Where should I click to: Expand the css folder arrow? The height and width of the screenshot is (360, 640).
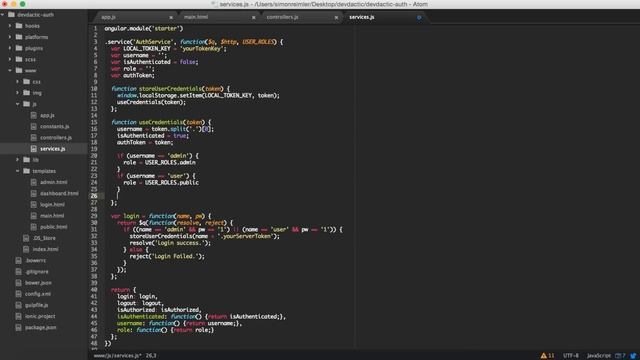click(x=18, y=82)
